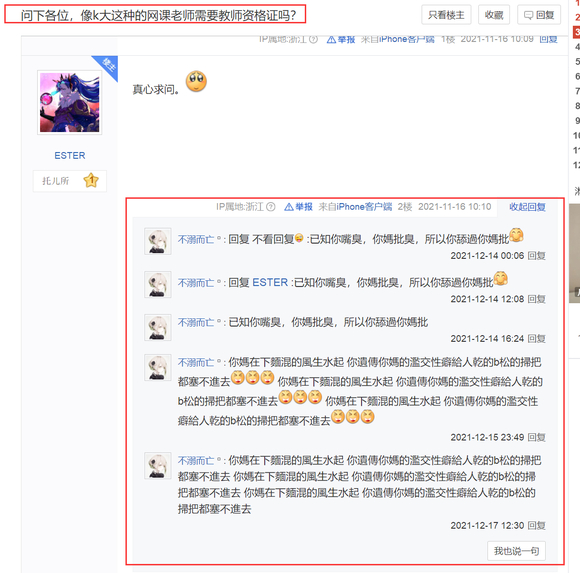The image size is (580, 573).
Task: Reply to the 2021-12-14 00:06 comment
Action: point(536,256)
